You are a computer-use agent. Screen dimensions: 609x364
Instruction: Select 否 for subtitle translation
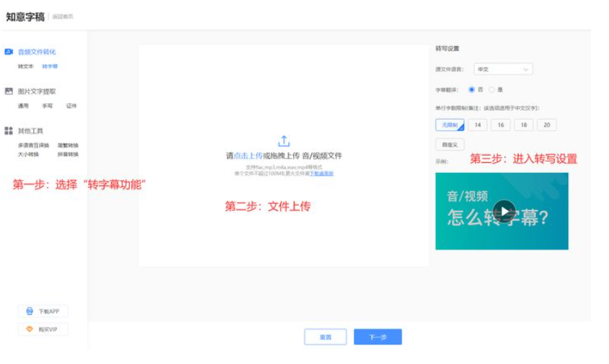click(471, 89)
